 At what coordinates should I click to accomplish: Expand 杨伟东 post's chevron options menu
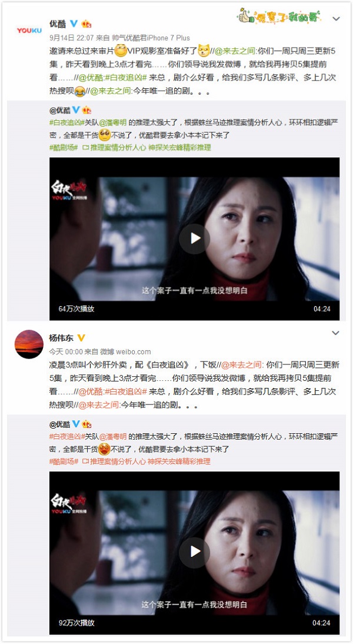[x=336, y=333]
